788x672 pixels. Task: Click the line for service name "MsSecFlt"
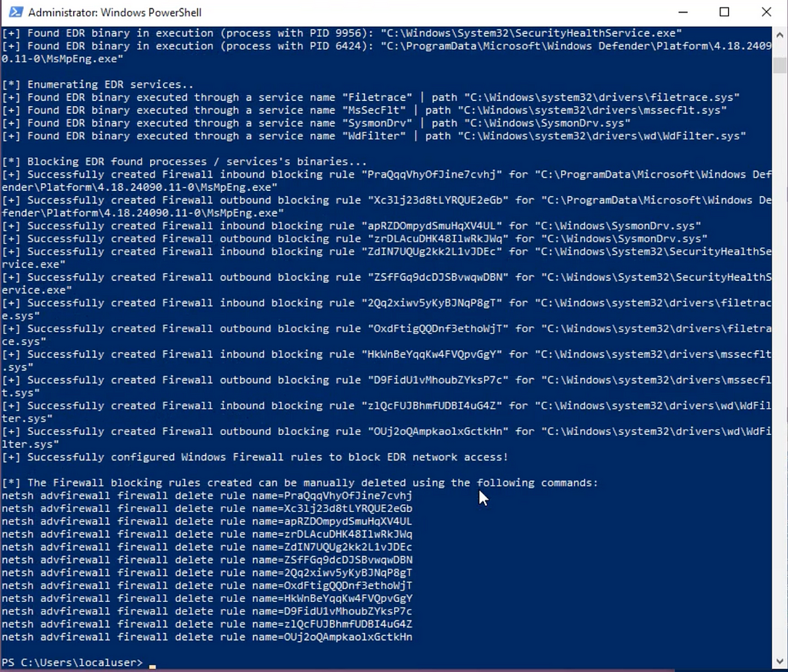tap(364, 110)
